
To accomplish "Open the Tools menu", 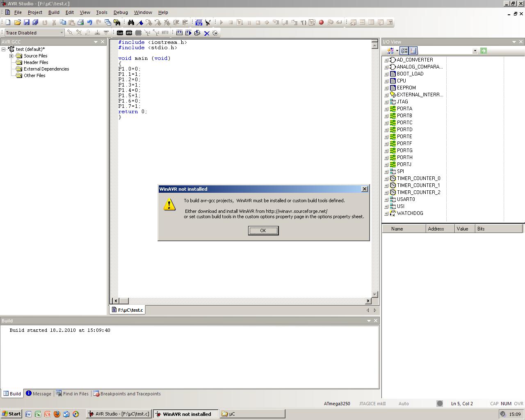I will (x=102, y=12).
